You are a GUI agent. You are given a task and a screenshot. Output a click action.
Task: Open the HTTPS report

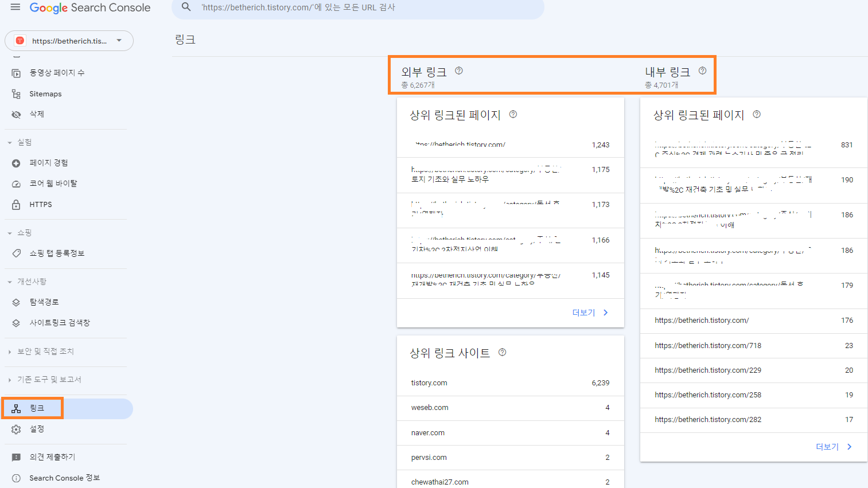tap(41, 204)
